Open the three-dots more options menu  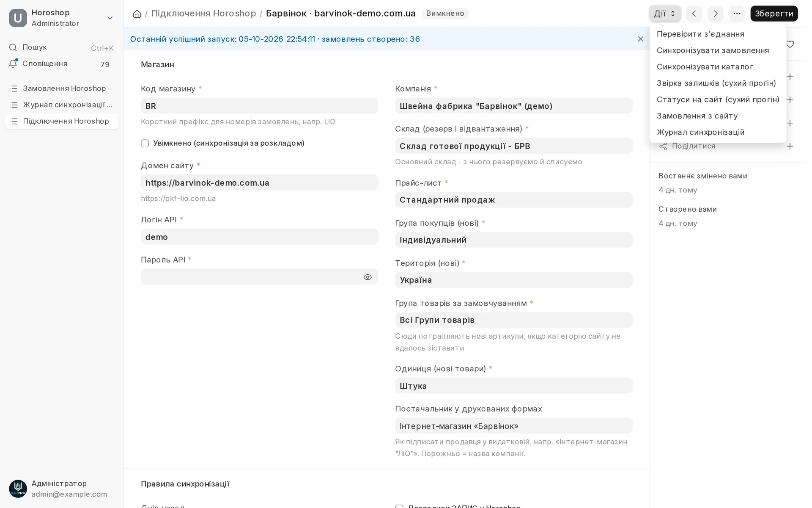(737, 14)
